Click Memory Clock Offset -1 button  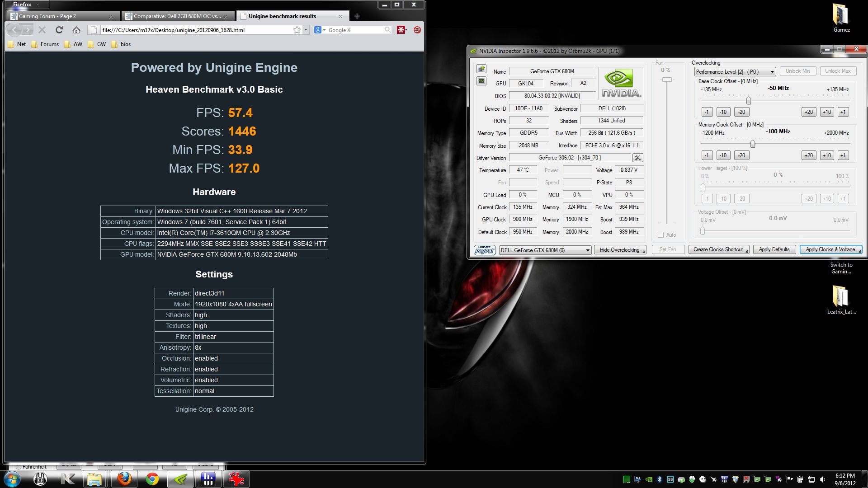707,155
